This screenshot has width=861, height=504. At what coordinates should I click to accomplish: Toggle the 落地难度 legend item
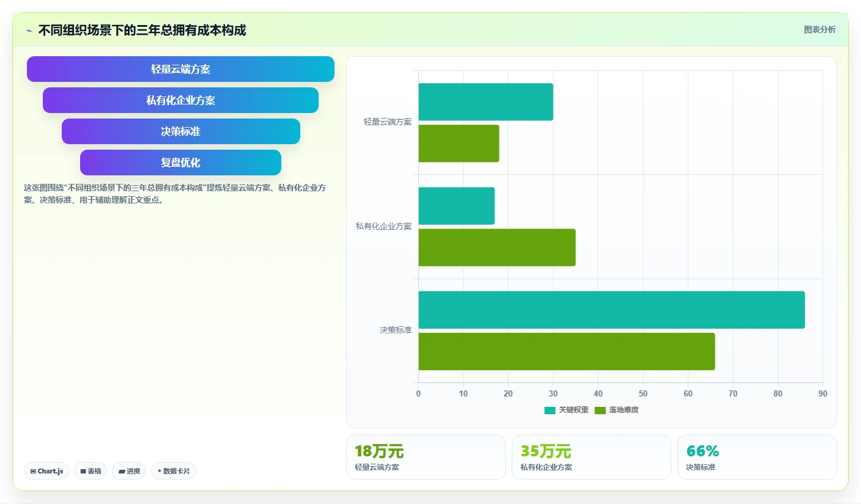point(616,410)
